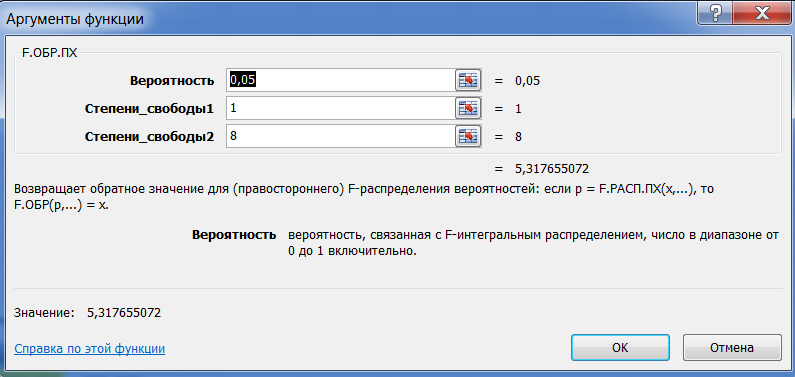The height and width of the screenshot is (377, 795).
Task: Click the Вероятность argument description heading
Action: tap(234, 235)
